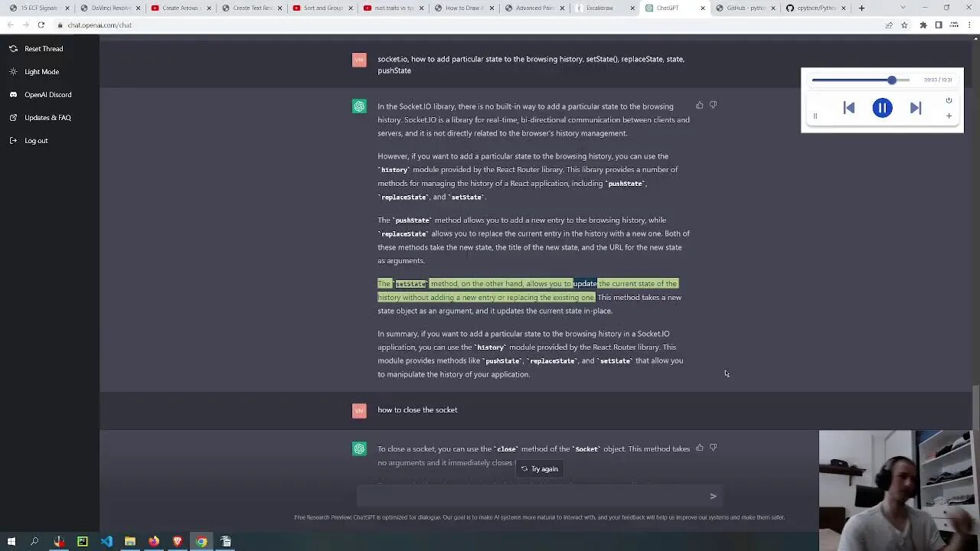
Task: Switch to the Sort and Group tab
Action: (322, 8)
